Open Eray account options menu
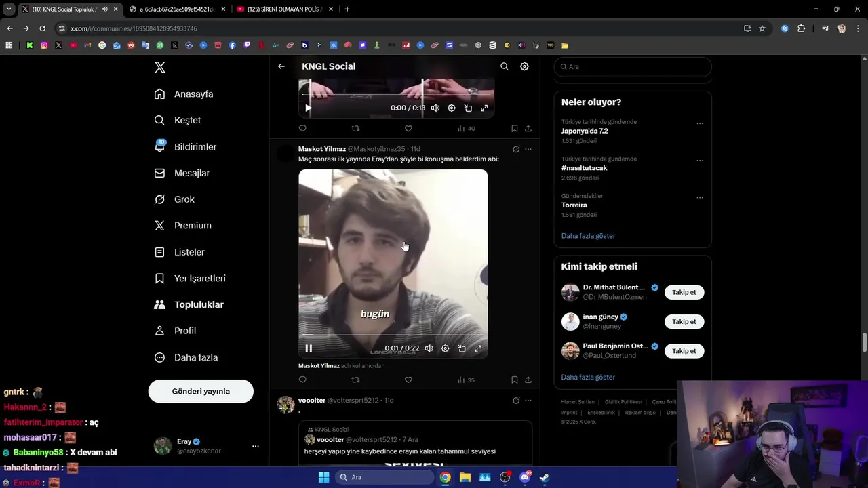 (x=256, y=446)
